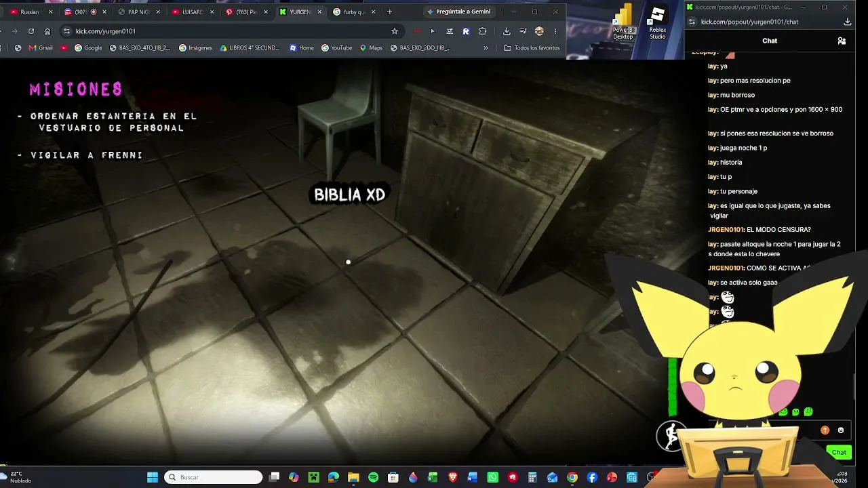
Task: Open Brave browser from the taskbar
Action: pos(452,477)
